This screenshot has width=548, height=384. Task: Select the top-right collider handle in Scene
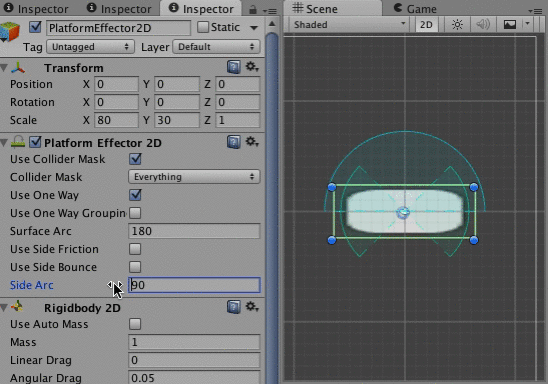click(x=474, y=187)
